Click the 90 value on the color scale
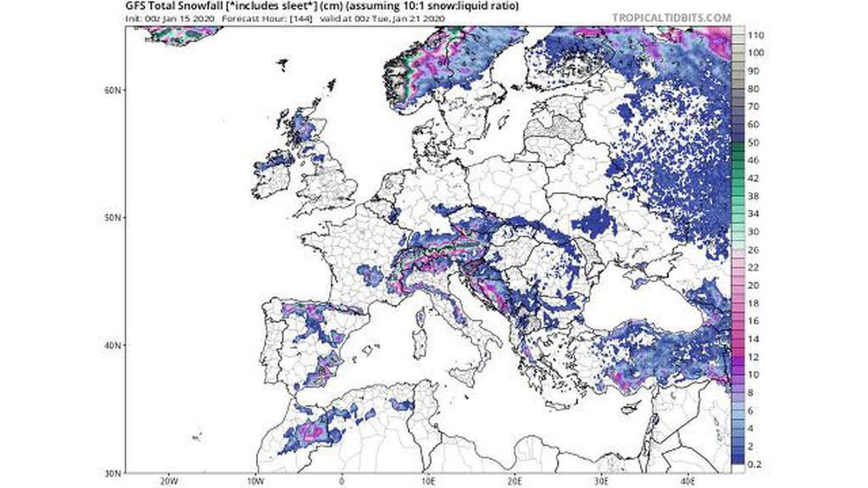The height and width of the screenshot is (488, 868). tap(754, 71)
